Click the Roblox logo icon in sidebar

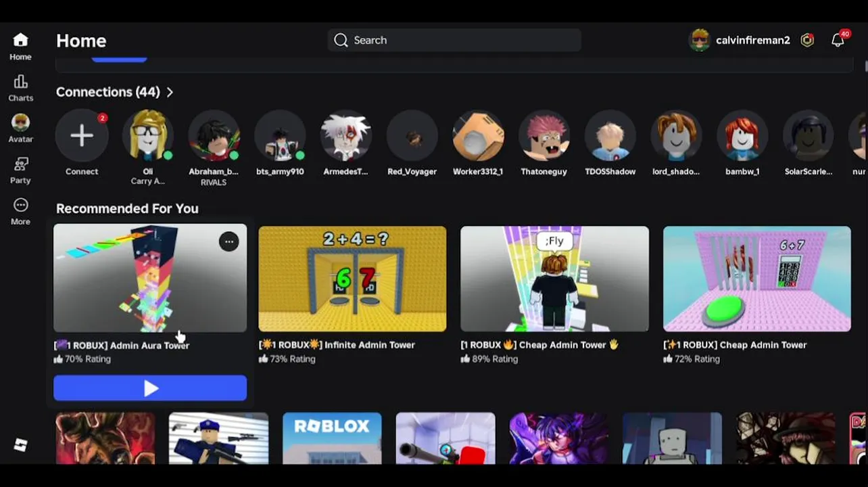click(x=20, y=444)
